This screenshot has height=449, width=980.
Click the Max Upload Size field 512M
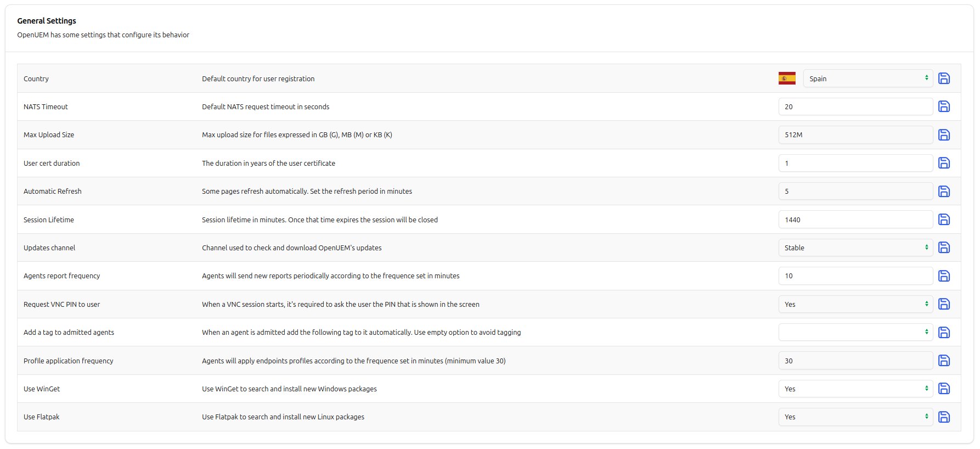[x=855, y=134]
